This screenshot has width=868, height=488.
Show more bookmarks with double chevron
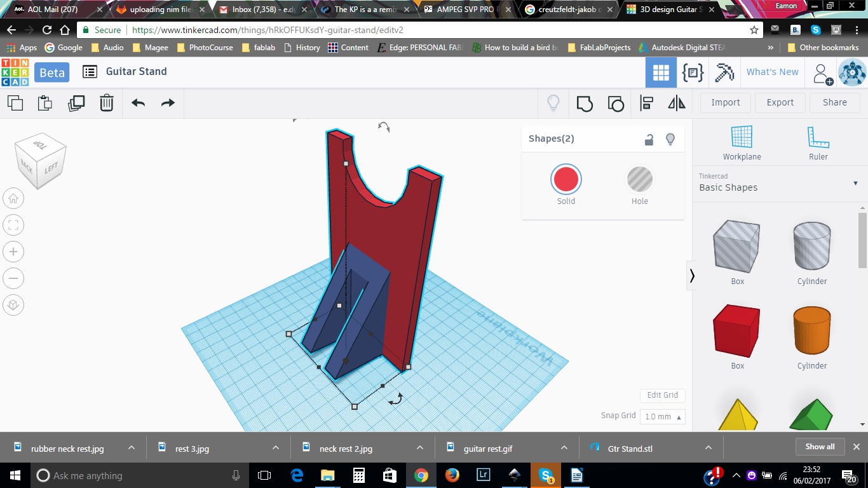pos(771,48)
